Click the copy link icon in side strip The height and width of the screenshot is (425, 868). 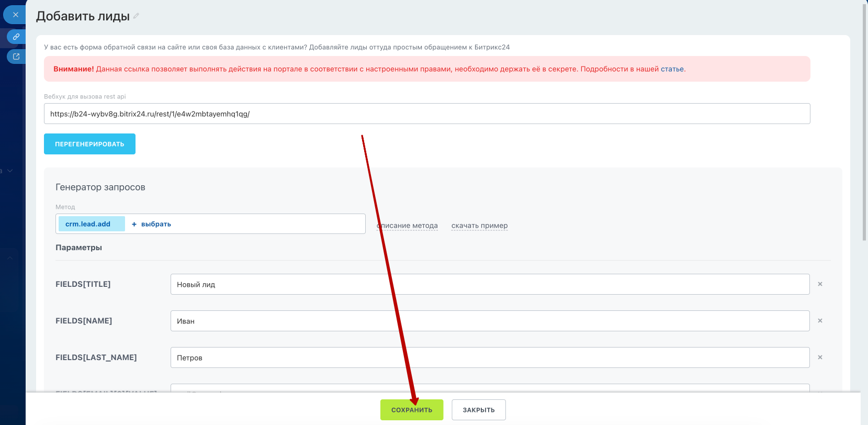pyautogui.click(x=16, y=37)
